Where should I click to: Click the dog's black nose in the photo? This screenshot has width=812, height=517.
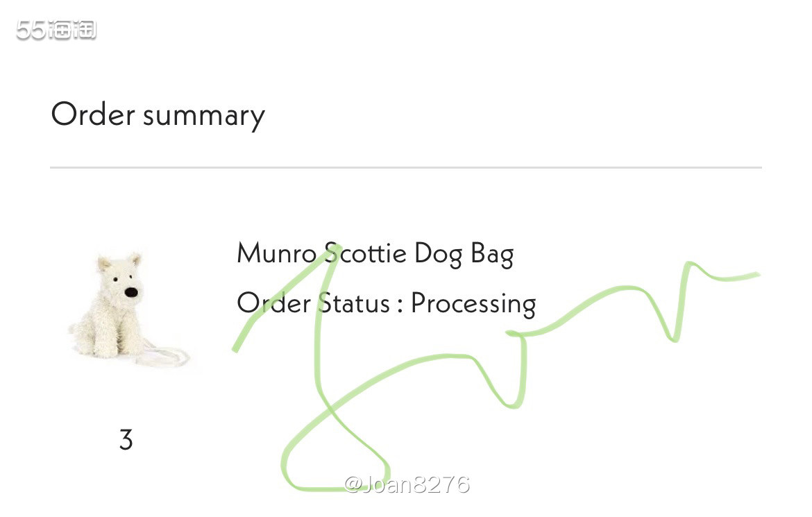pos(130,293)
